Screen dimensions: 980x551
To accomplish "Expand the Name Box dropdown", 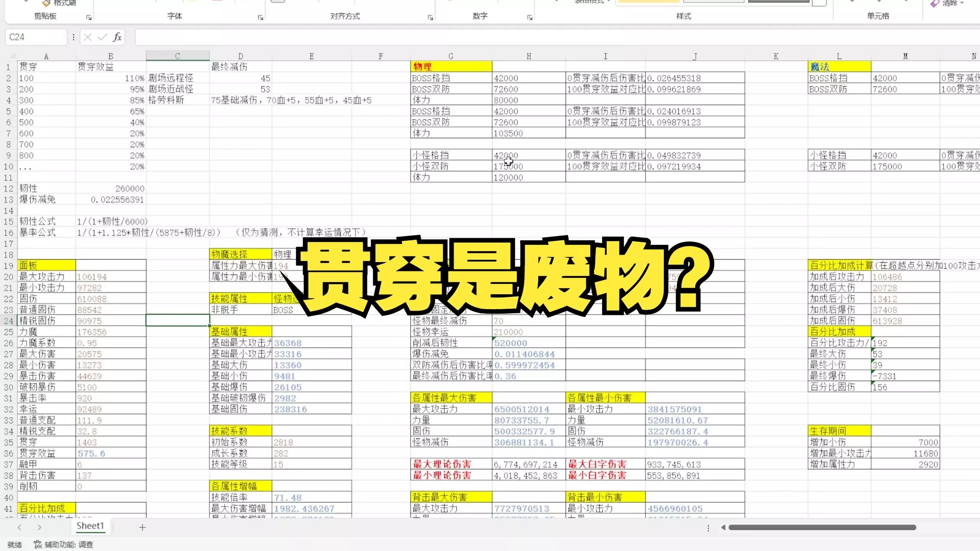I will [x=64, y=37].
